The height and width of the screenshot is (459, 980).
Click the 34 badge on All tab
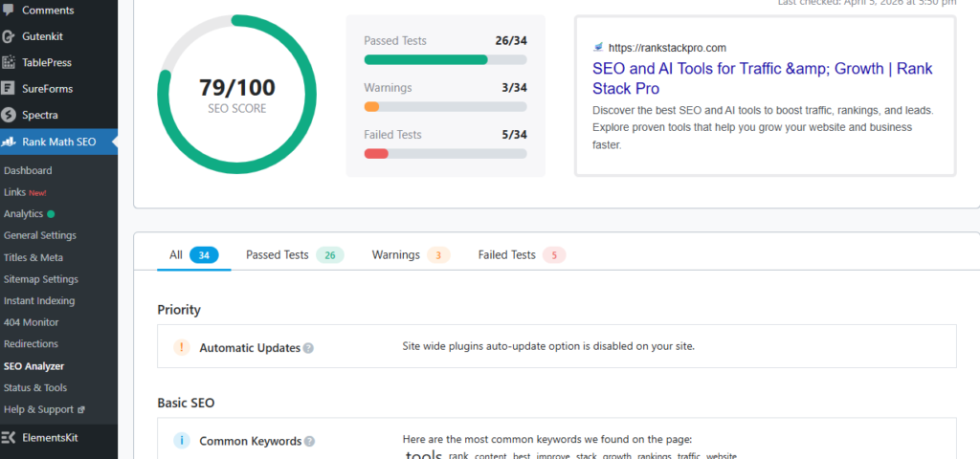pyautogui.click(x=204, y=255)
